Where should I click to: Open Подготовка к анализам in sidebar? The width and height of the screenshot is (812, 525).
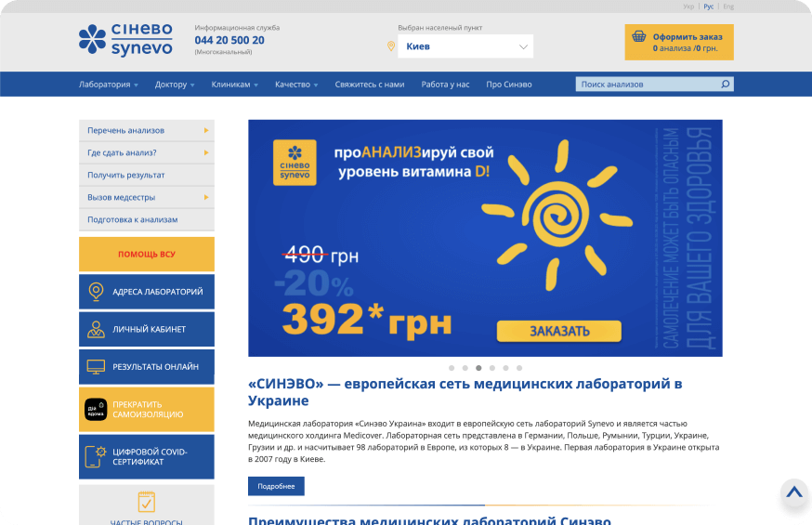147,219
